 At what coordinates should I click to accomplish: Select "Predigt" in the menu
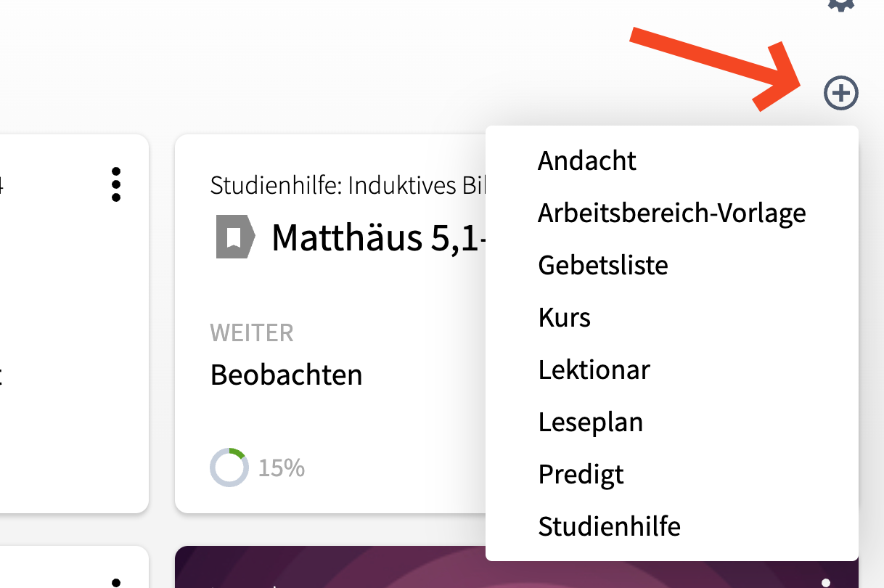pyautogui.click(x=581, y=474)
